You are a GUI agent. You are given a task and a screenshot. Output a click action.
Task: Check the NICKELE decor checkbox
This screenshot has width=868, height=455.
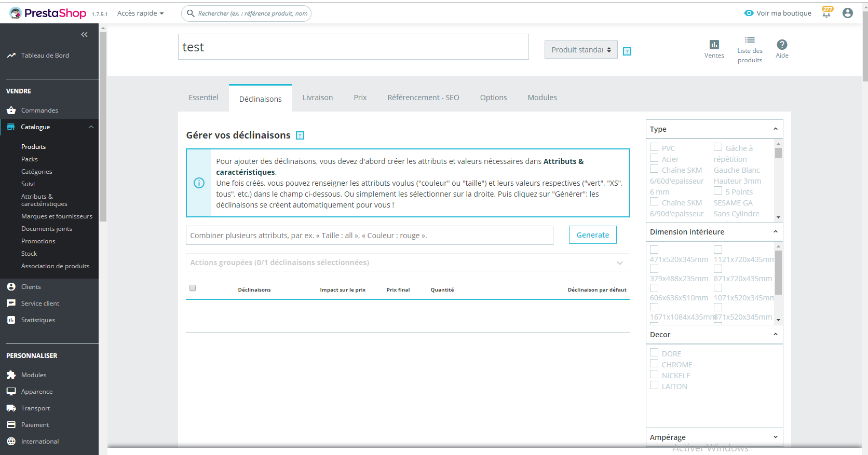654,374
